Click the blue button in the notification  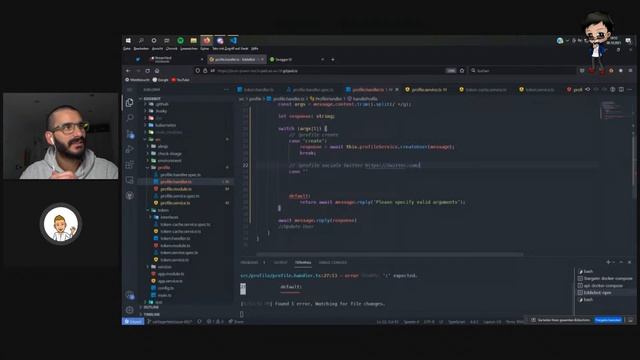[608, 320]
